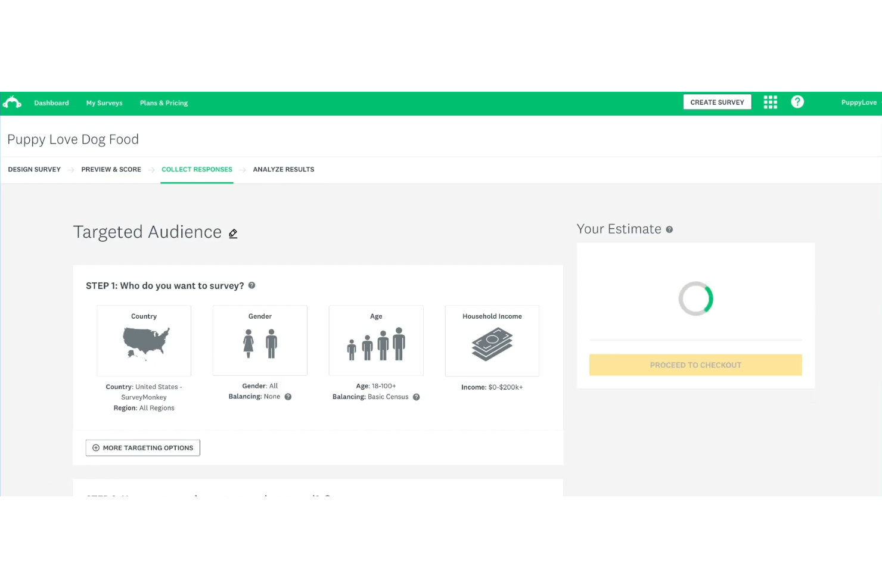
Task: Click help icon next to Step 1 heading
Action: click(252, 285)
